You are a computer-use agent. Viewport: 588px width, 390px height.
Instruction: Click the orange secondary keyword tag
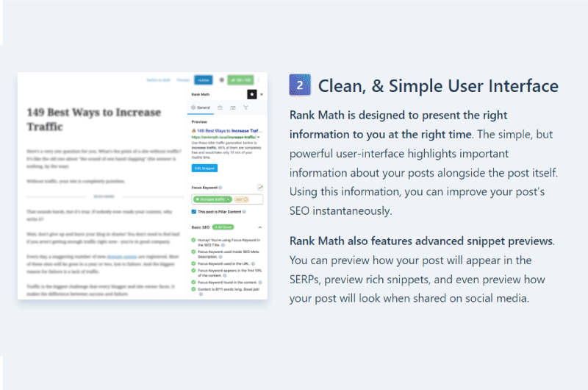[241, 199]
